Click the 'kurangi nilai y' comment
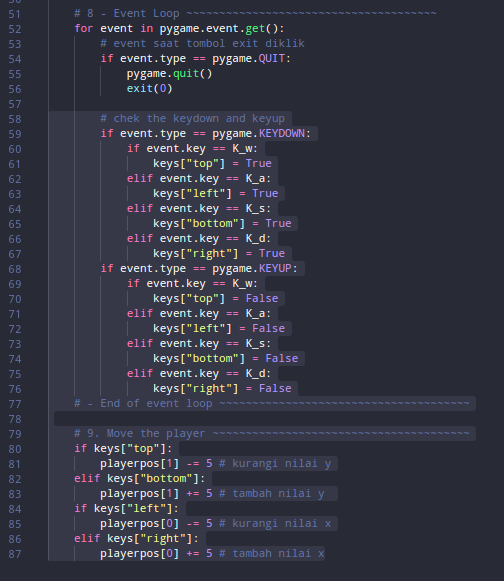 click(281, 464)
